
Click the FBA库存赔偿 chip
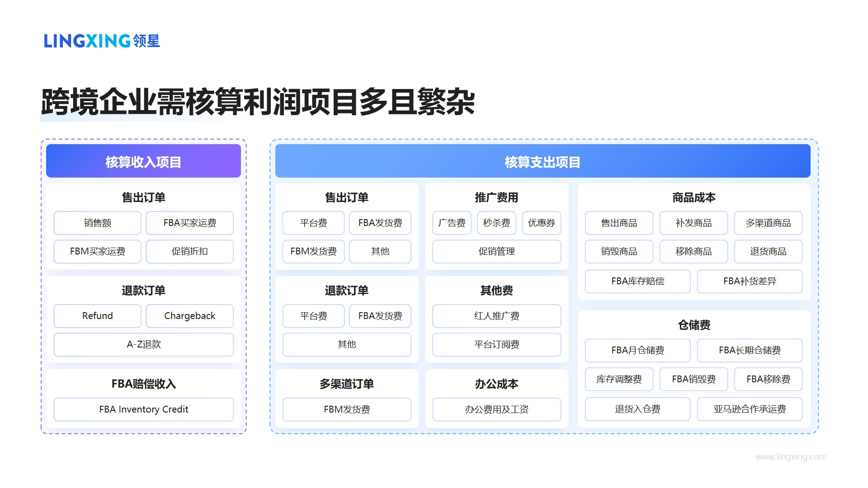(637, 281)
